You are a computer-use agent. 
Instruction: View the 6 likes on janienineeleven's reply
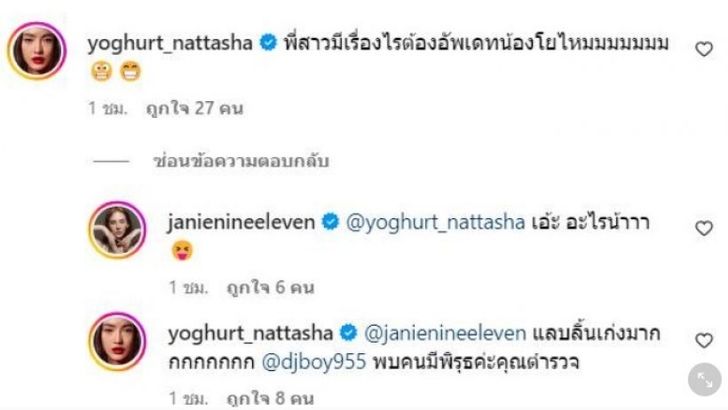[270, 287]
